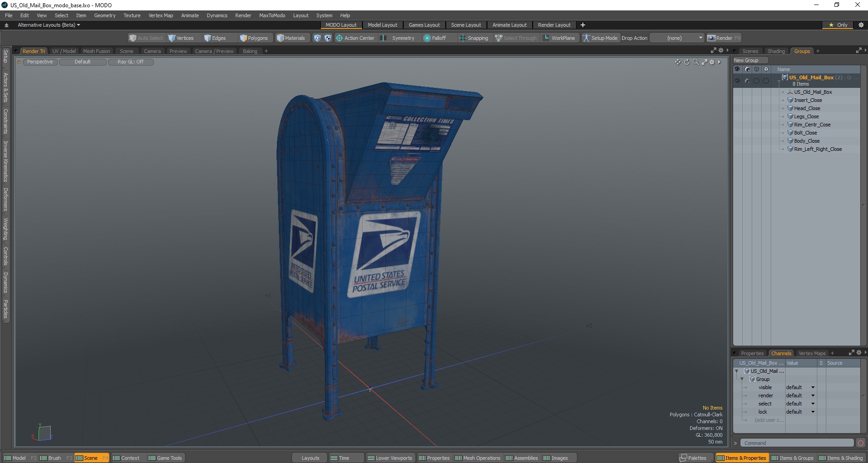Collapse the Group channels tree node

(742, 379)
